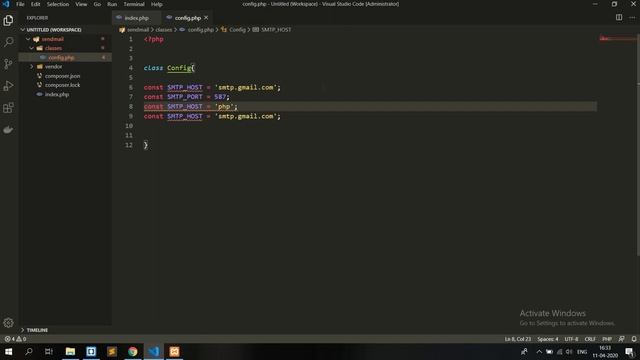Click the sendmail breadcrumb segment
Screen dimensions: 640x360
pos(138,30)
